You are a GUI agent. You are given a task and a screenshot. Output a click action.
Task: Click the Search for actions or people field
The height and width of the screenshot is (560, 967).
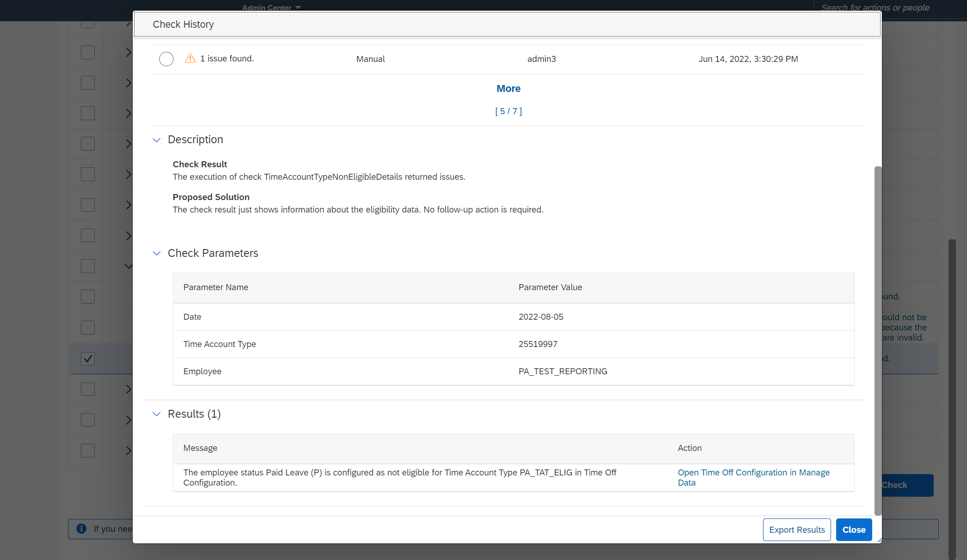[x=875, y=7]
